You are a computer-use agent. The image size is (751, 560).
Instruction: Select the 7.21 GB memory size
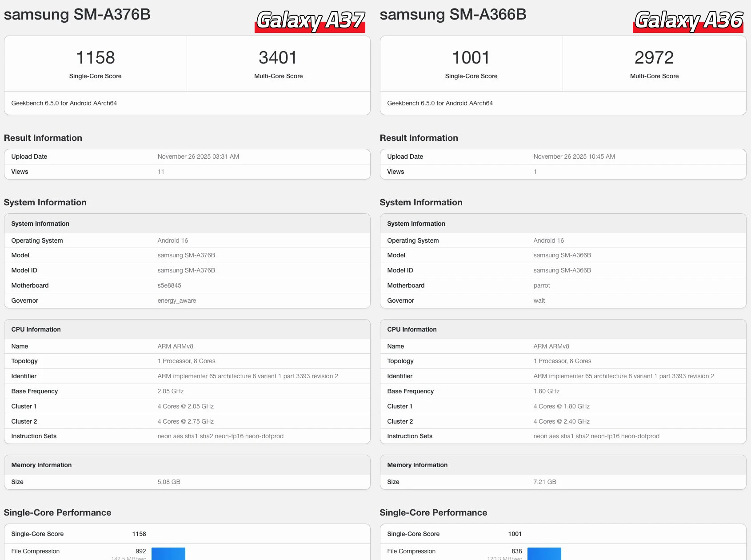[x=545, y=482]
